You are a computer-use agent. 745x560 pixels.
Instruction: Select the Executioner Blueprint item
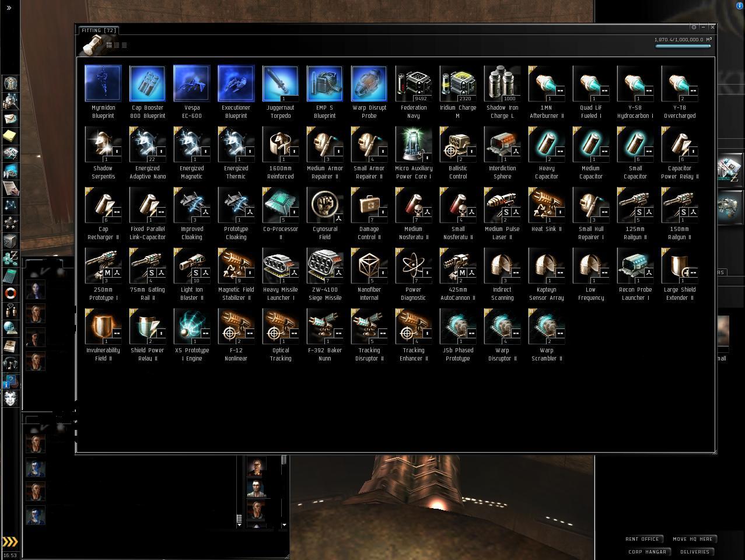pyautogui.click(x=236, y=91)
